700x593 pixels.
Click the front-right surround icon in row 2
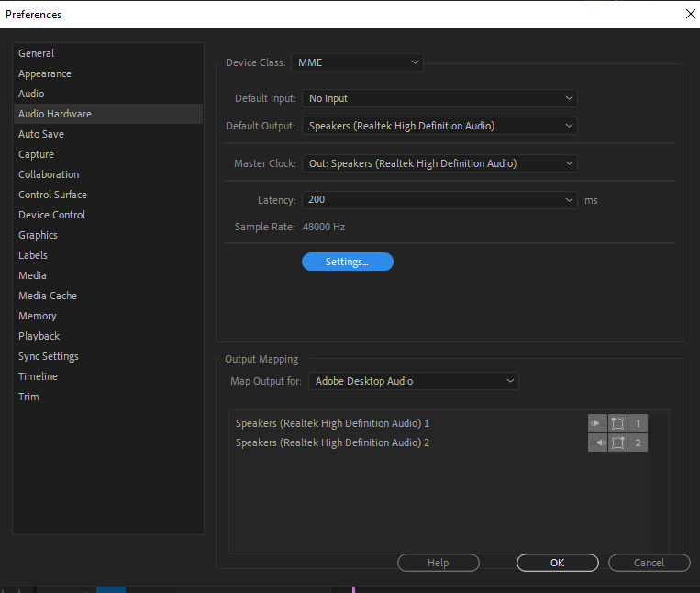[617, 442]
